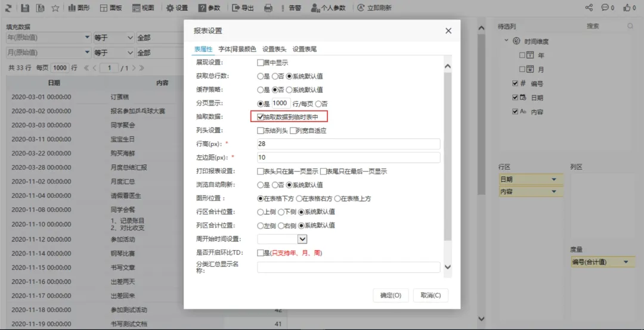Viewport: 644px width, 330px height.
Task: Open the 告警 alert tool
Action: coord(290,7)
